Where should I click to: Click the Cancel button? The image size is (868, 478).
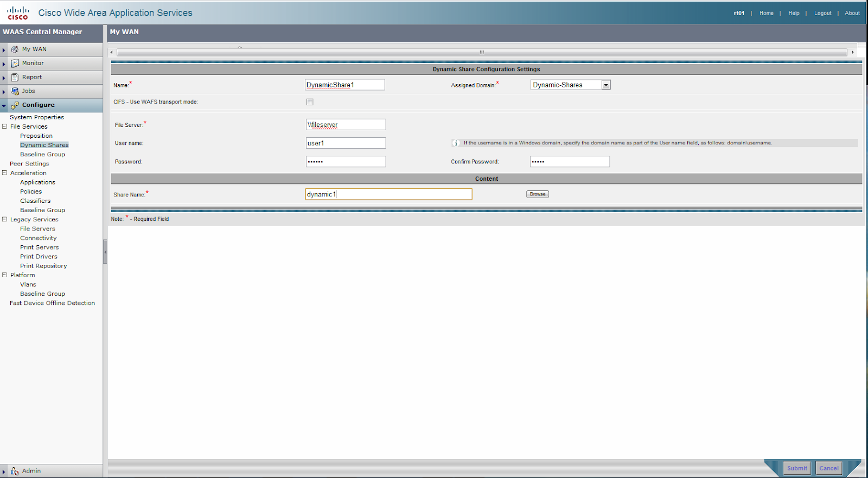coord(829,468)
